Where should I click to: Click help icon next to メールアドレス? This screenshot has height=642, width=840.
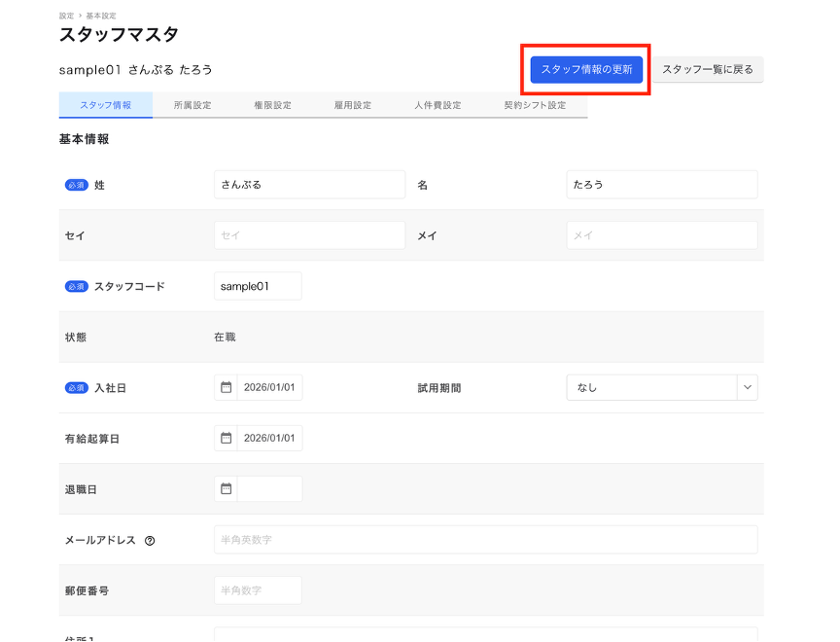pos(150,541)
